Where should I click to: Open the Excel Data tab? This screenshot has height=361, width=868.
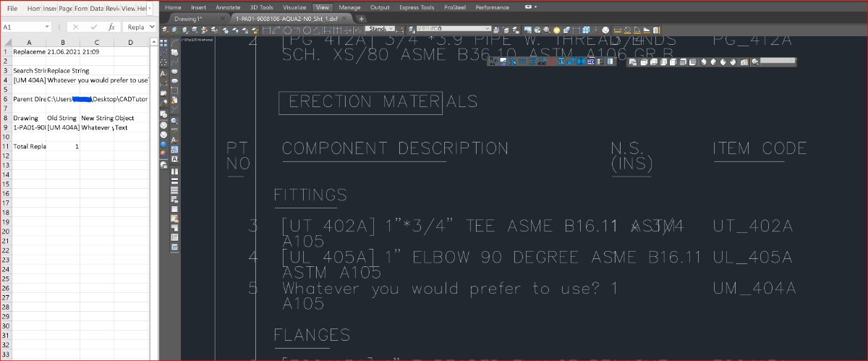tap(96, 8)
